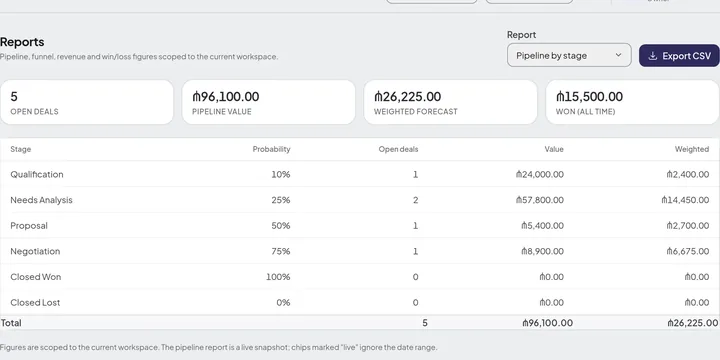Click the Total row ₼26,225.00 weighted
The height and width of the screenshot is (360, 720).
tap(692, 323)
